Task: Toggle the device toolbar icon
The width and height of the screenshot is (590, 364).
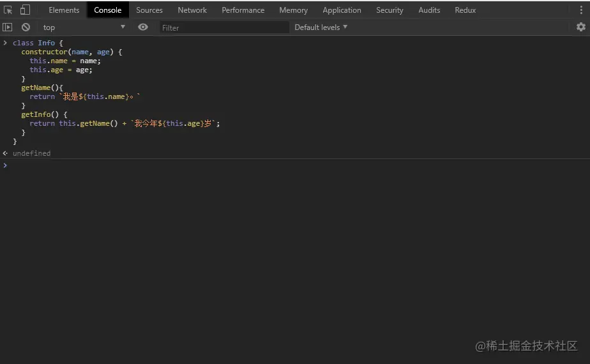Action: point(25,10)
